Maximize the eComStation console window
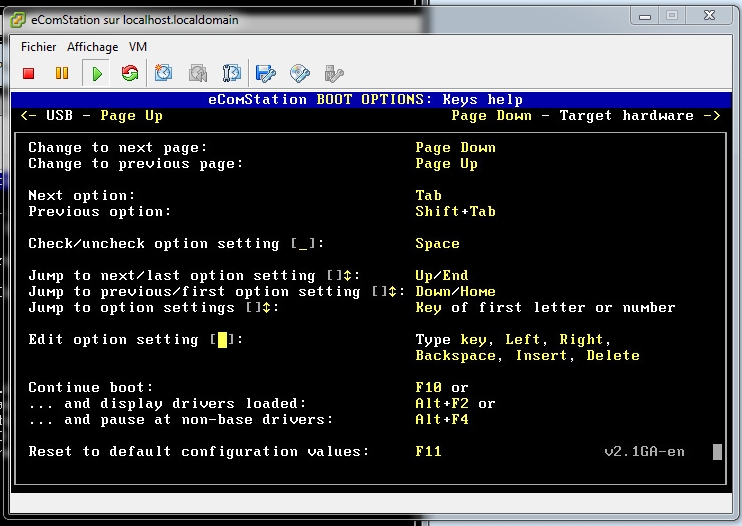The width and height of the screenshot is (742, 526). (x=671, y=16)
